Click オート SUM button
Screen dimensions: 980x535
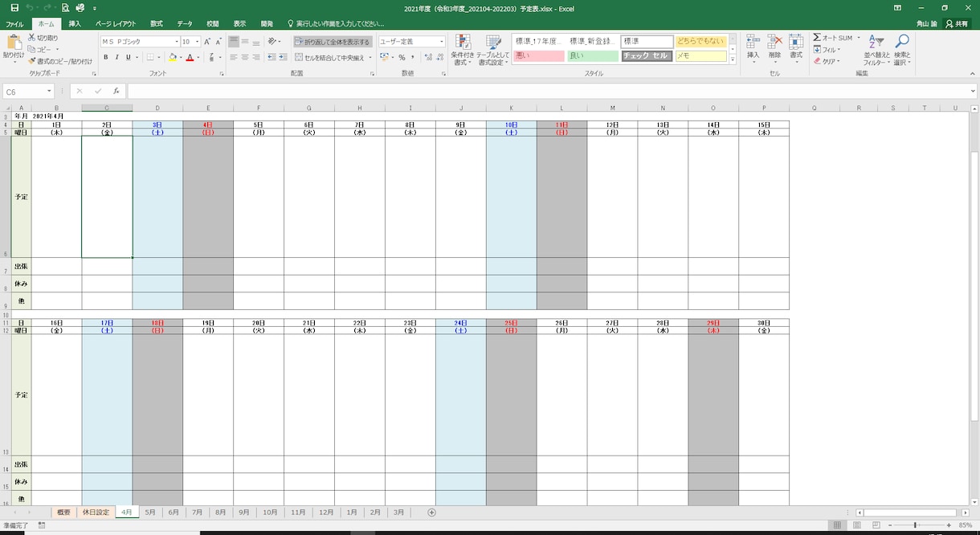tap(834, 38)
